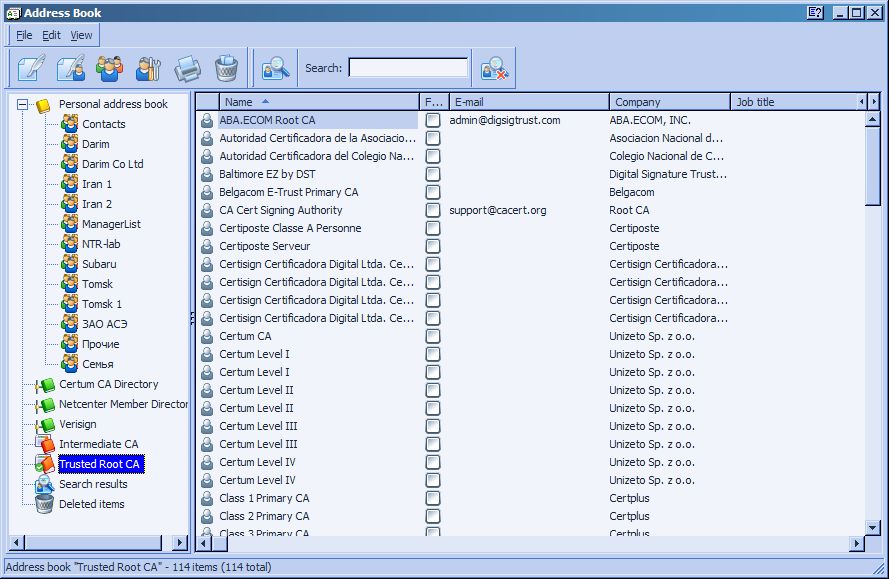Toggle the checkbox for Certum CA

tap(433, 336)
